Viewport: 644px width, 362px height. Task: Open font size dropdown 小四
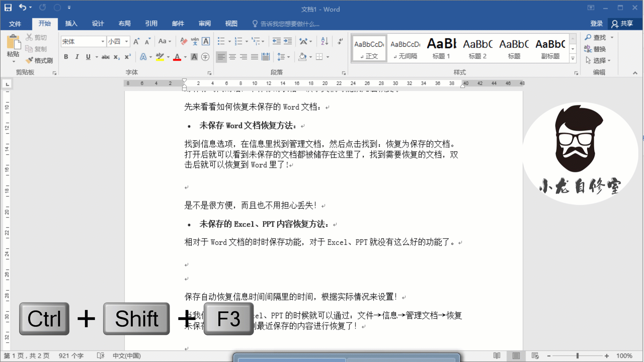(x=126, y=42)
